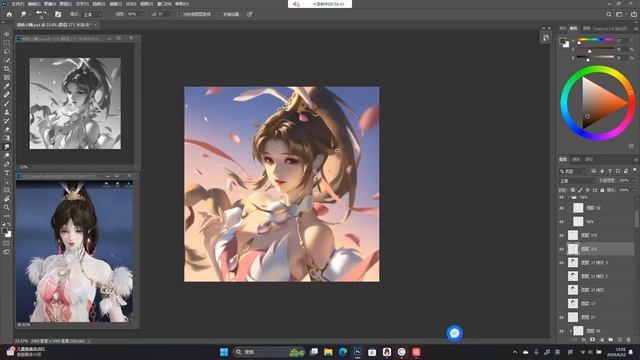Select the Rectangle shape tool

7,190
